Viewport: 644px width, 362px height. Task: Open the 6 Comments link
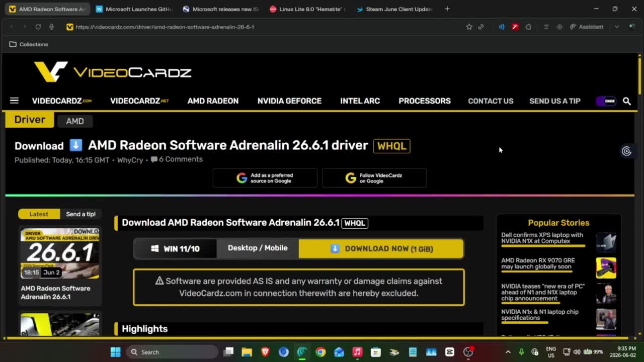[x=177, y=159]
